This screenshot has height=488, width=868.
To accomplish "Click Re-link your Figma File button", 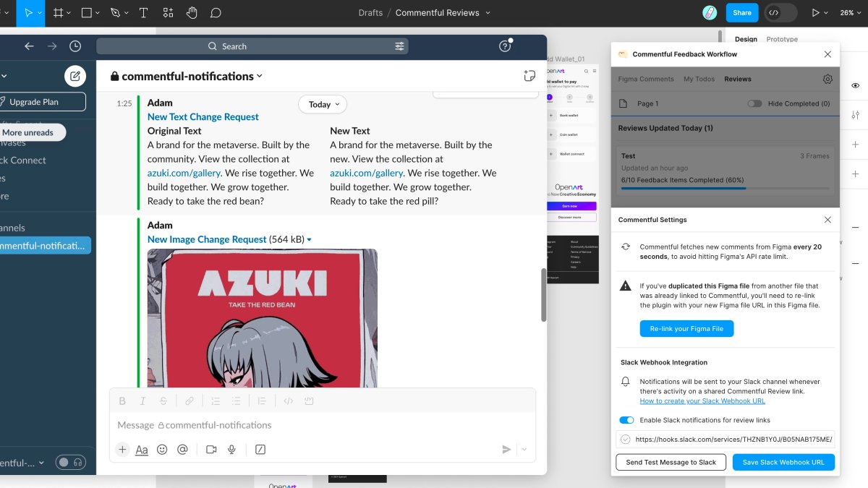I will [686, 328].
